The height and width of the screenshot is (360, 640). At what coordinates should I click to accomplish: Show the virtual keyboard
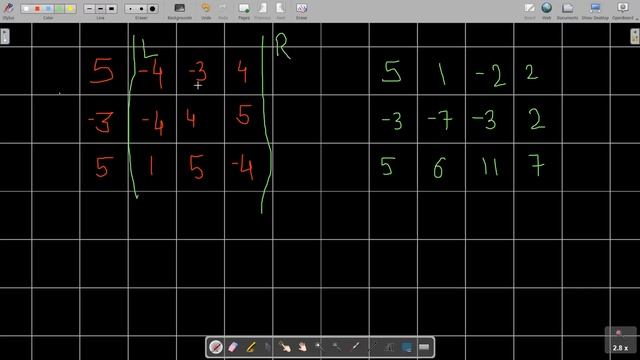[424, 347]
